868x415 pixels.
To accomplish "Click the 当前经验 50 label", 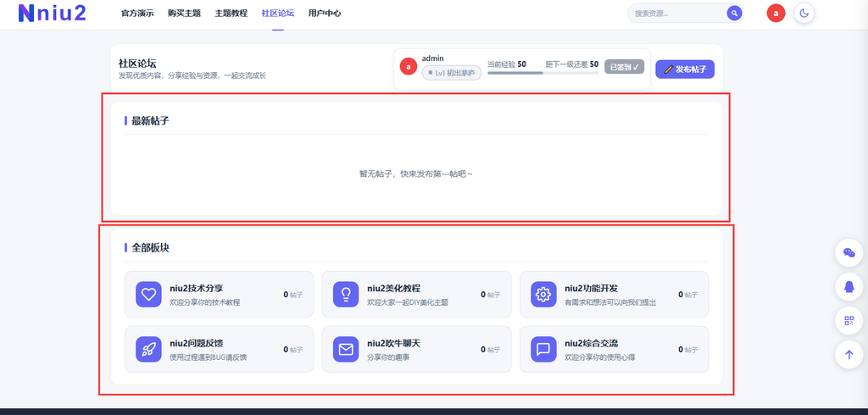I will 507,64.
